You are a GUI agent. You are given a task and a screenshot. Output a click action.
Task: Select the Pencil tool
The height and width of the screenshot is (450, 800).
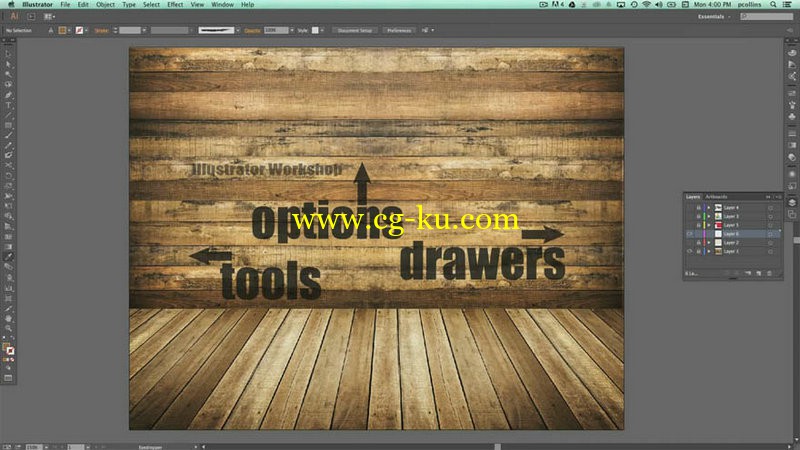[8, 145]
